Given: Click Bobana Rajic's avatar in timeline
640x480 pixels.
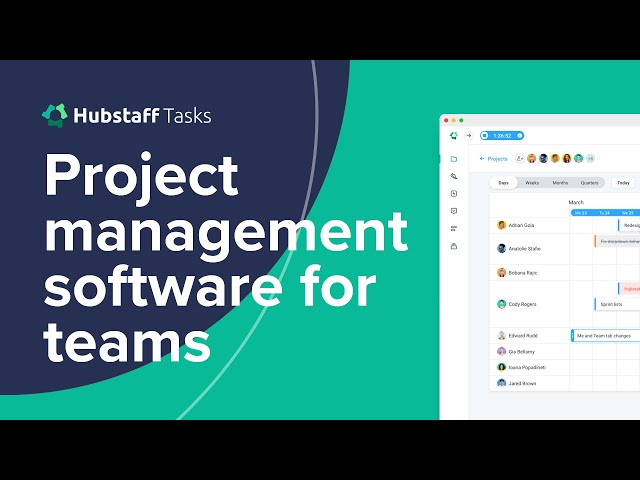Looking at the screenshot, I should pyautogui.click(x=502, y=272).
